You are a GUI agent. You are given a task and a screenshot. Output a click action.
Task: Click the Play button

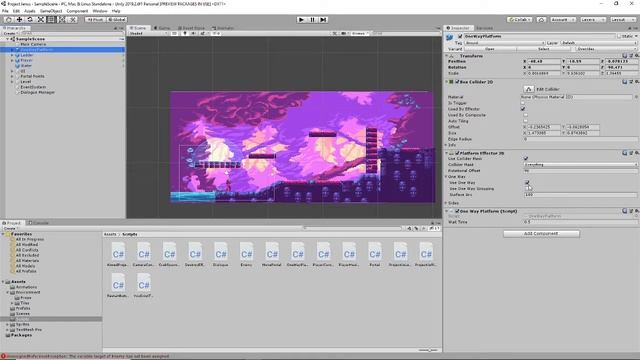301,20
